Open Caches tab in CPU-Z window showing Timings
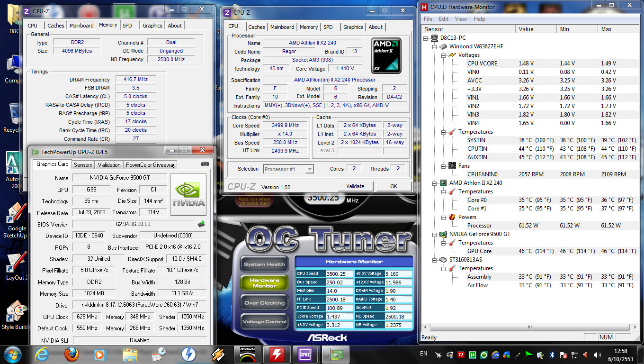Image resolution: width=644 pixels, height=364 pixels. tap(56, 26)
